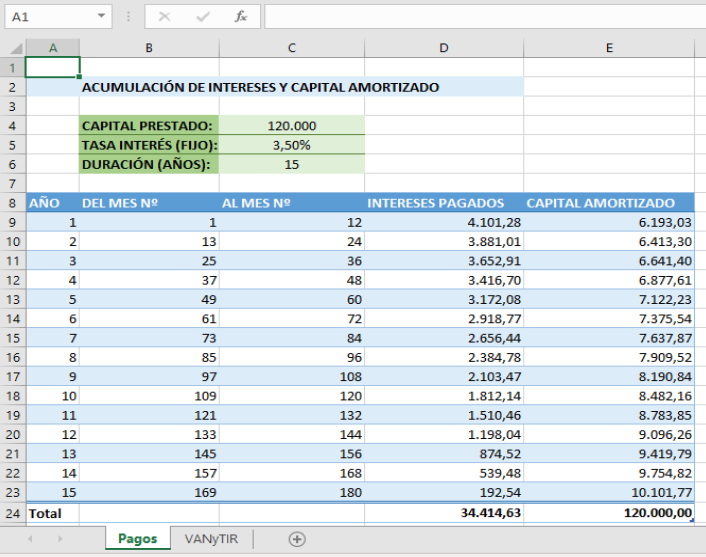This screenshot has width=706, height=557.
Task: Click the 'DURACIÓN (AÑOS):' label cell
Action: click(x=149, y=164)
